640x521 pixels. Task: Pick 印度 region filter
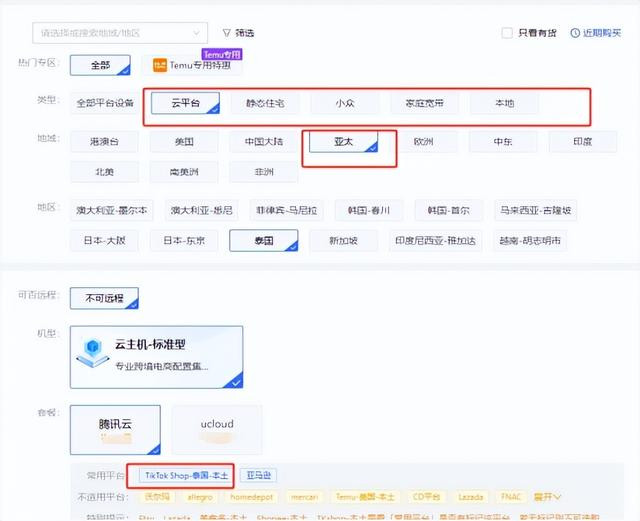[582, 142]
